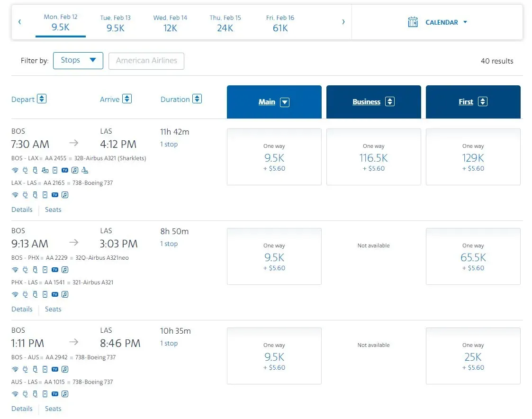Image resolution: width=532 pixels, height=419 pixels.
Task: Click the Wi-Fi icon for BOS - LAX flight
Action: (15, 170)
